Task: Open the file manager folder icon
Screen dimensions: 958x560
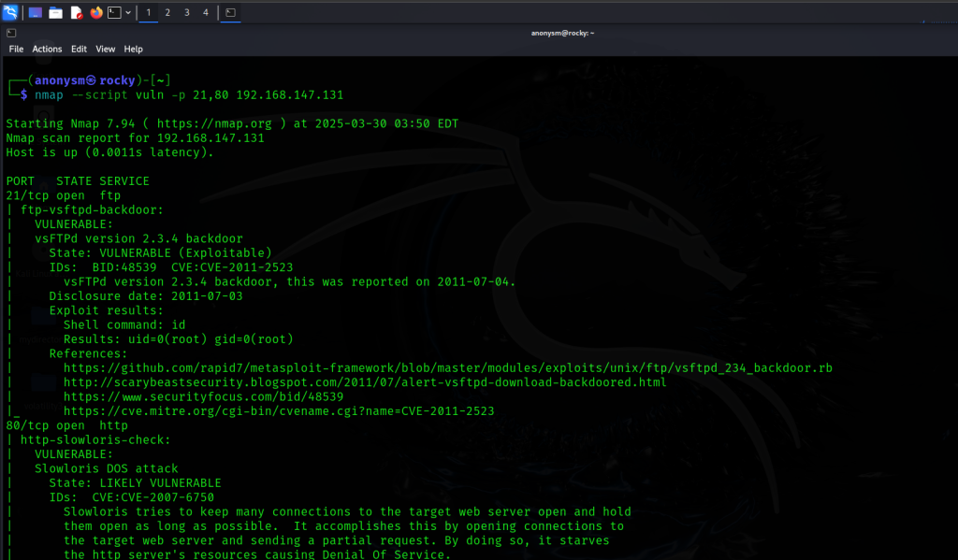Action: tap(55, 12)
